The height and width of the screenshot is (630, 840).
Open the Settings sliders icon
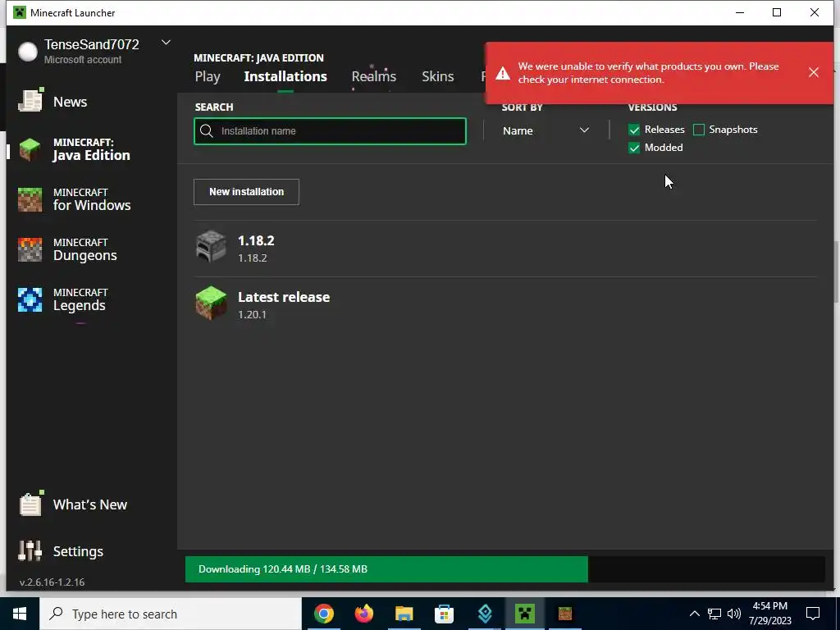click(30, 550)
